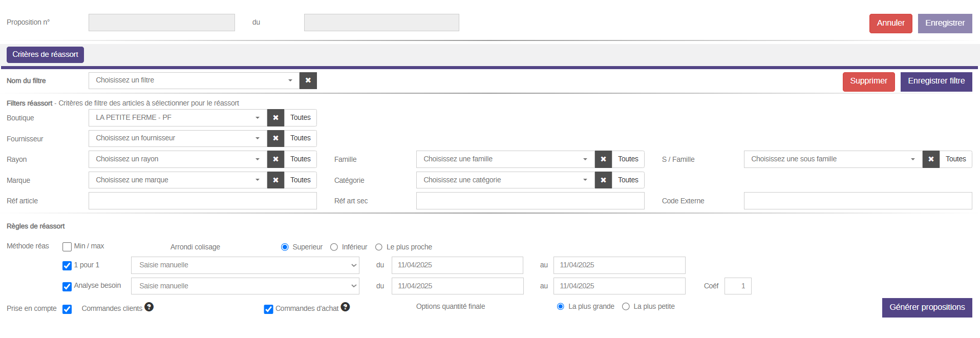Clear the Rayon field with X icon

[275, 159]
